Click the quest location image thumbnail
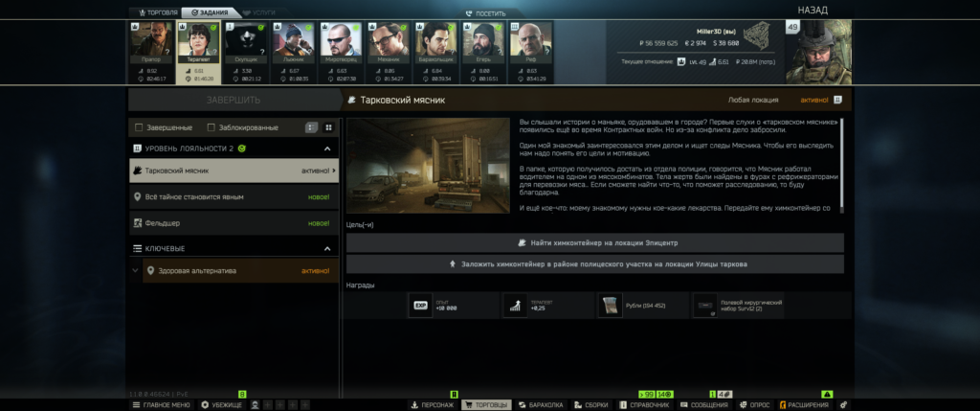The image size is (980, 411). pos(428,165)
